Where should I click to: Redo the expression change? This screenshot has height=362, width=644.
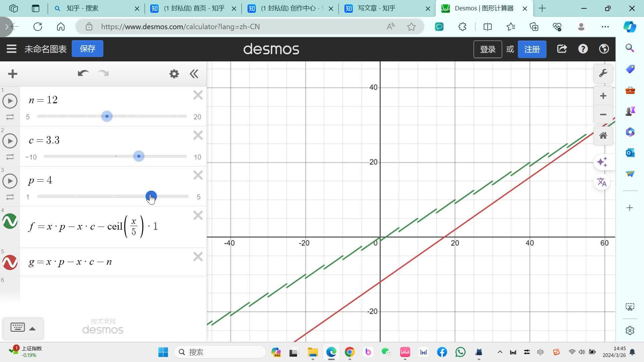point(103,73)
